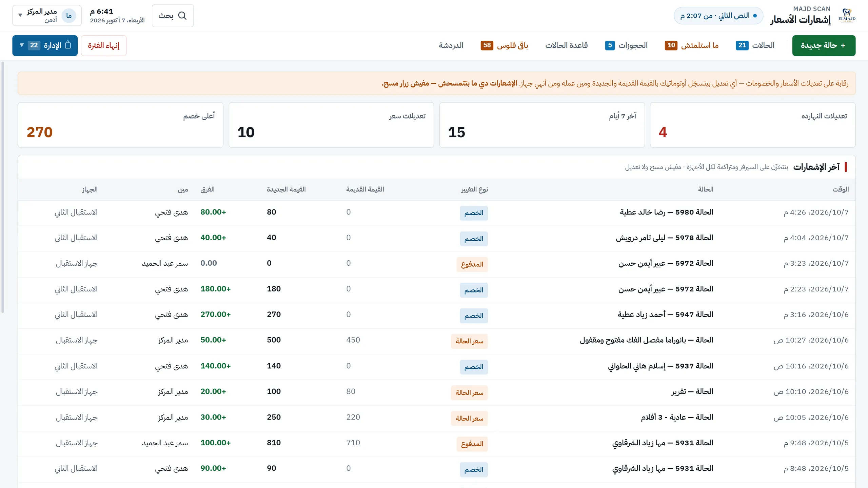Click the الفرق column header
The image size is (868, 488).
(x=208, y=189)
